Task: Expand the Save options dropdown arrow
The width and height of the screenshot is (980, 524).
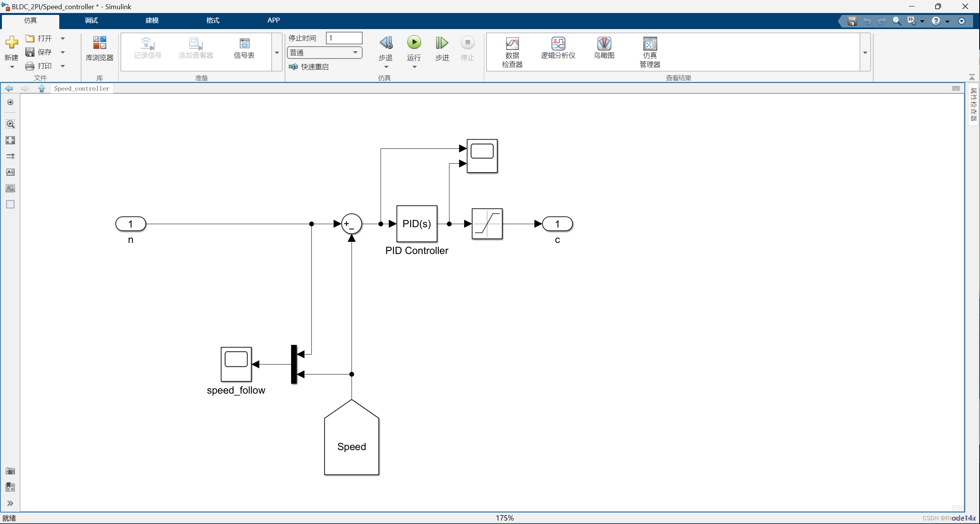Action: click(63, 52)
